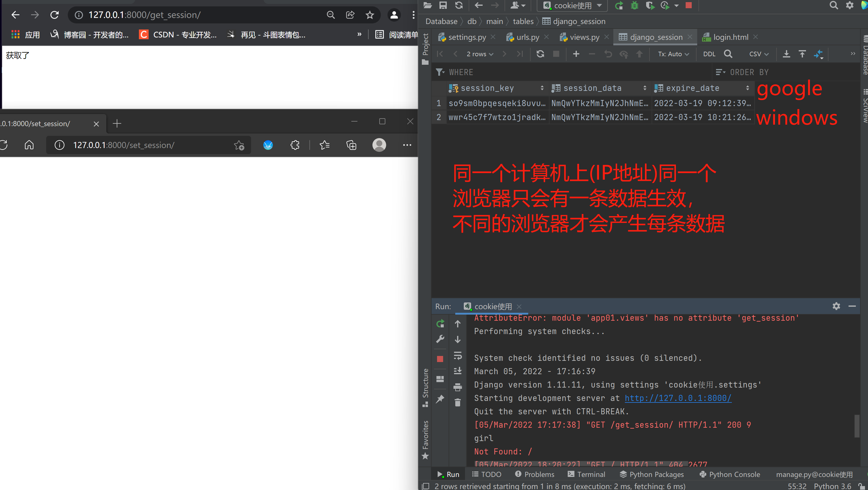The image size is (868, 490).
Task: Open the Python Console tool window
Action: tap(730, 474)
